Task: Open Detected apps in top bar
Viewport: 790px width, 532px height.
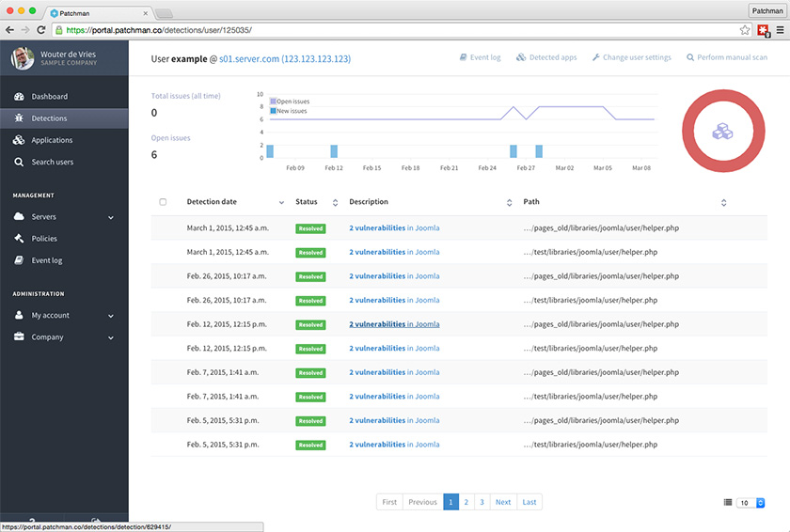Action: click(x=546, y=57)
